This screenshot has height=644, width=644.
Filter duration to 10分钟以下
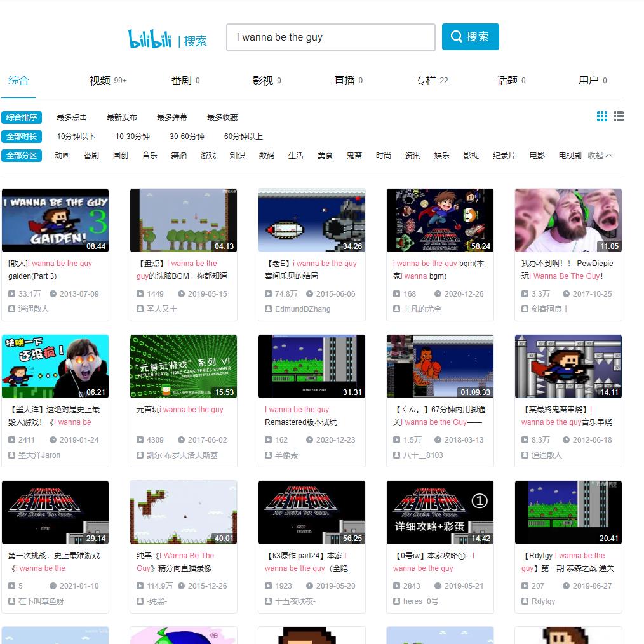click(76, 137)
